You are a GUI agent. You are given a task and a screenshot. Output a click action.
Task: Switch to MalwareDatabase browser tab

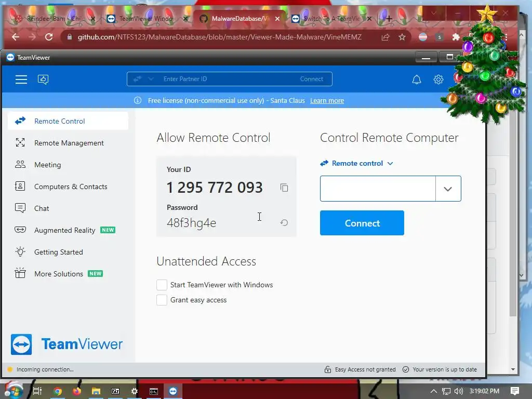pyautogui.click(x=240, y=19)
